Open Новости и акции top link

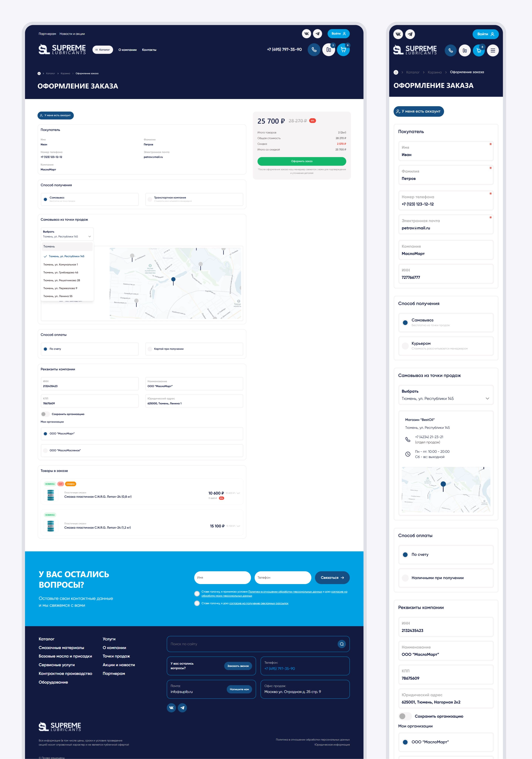coord(72,34)
